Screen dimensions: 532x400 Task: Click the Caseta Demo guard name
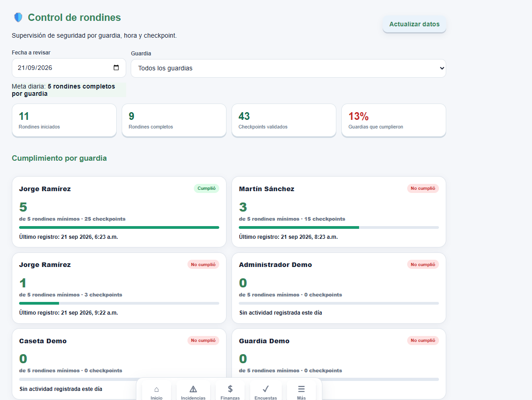[x=43, y=341]
